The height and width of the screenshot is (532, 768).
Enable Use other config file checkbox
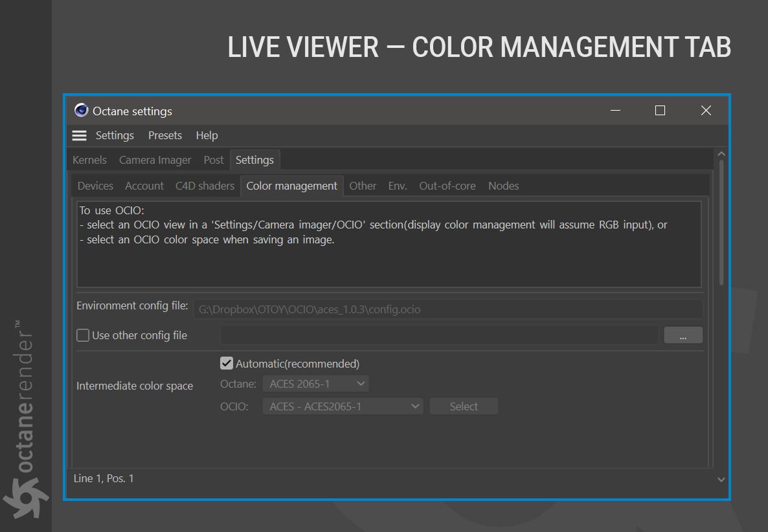(83, 335)
